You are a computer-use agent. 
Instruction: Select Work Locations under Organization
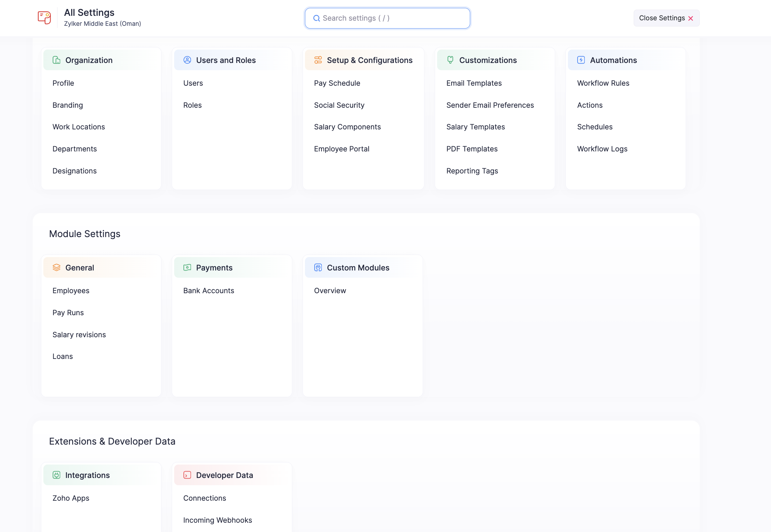78,127
